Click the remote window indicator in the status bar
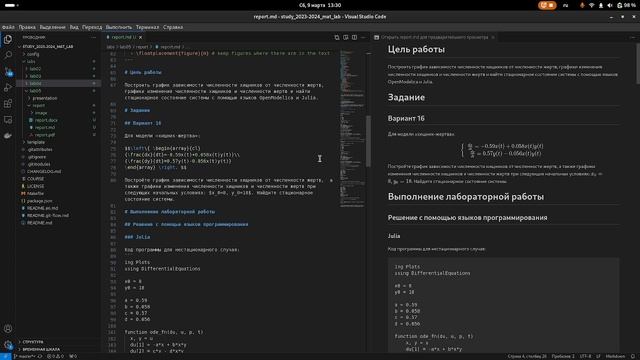This screenshot has height=360, width=640. coord(5,356)
